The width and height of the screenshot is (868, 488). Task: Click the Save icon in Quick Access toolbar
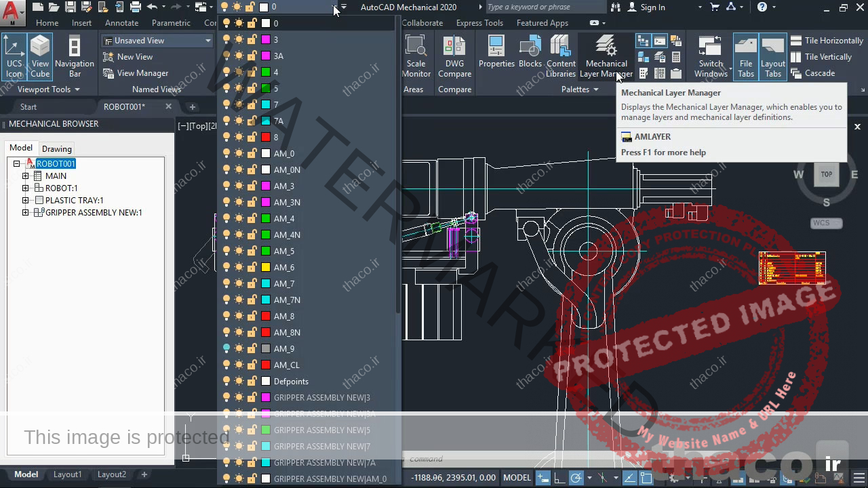coord(71,7)
